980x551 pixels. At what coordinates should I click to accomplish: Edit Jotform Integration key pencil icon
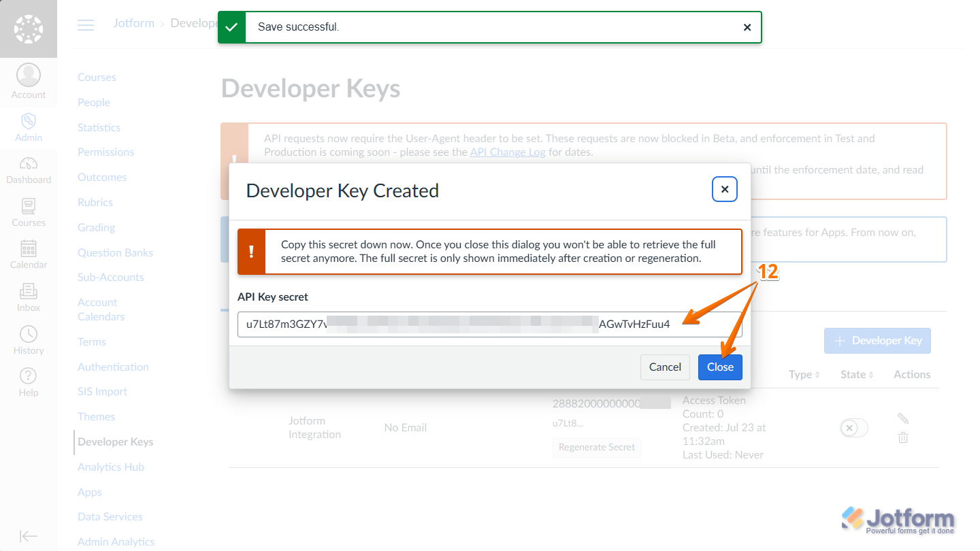coord(903,418)
